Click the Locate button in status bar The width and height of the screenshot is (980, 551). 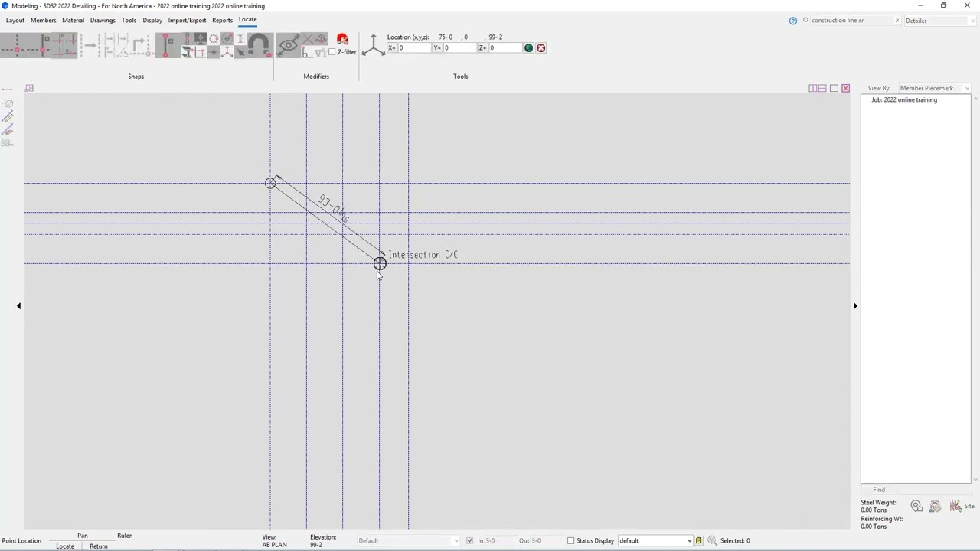point(65,546)
